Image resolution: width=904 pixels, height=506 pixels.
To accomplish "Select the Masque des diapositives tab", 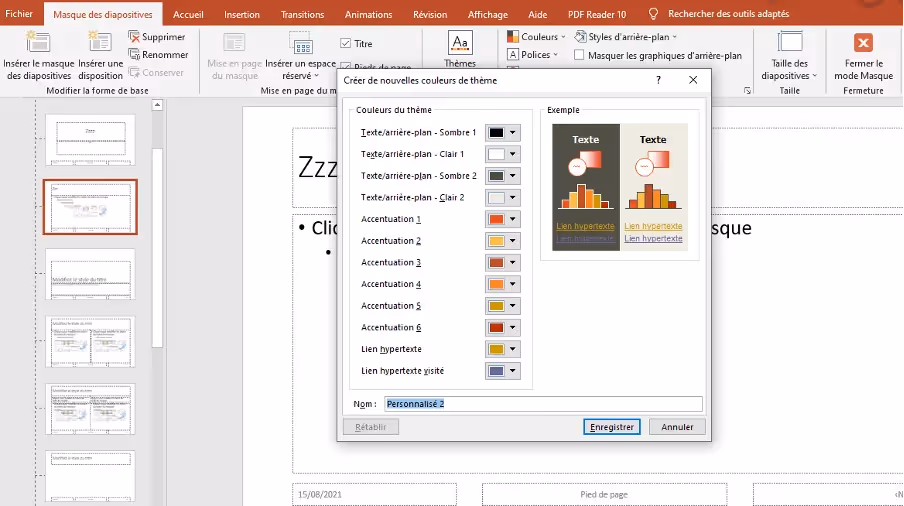I will (x=103, y=14).
